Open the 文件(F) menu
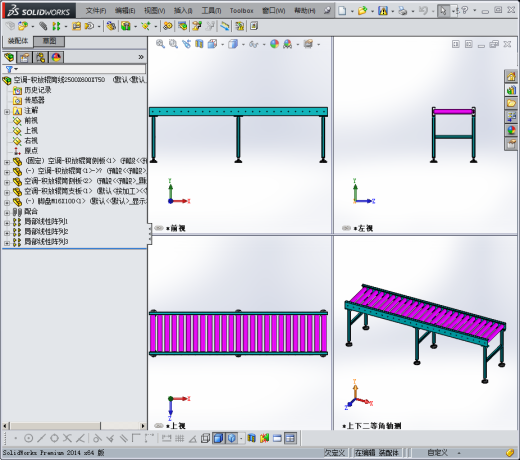The image size is (520, 460). point(96,11)
